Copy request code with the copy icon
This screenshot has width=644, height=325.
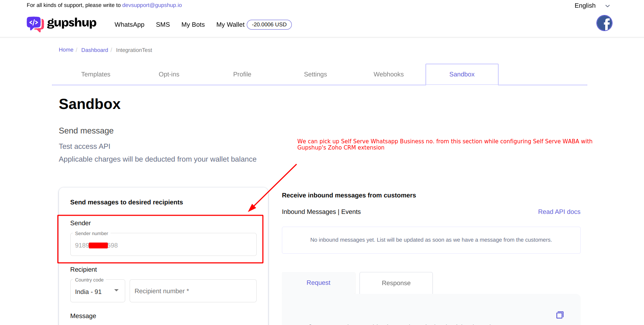tap(560, 315)
